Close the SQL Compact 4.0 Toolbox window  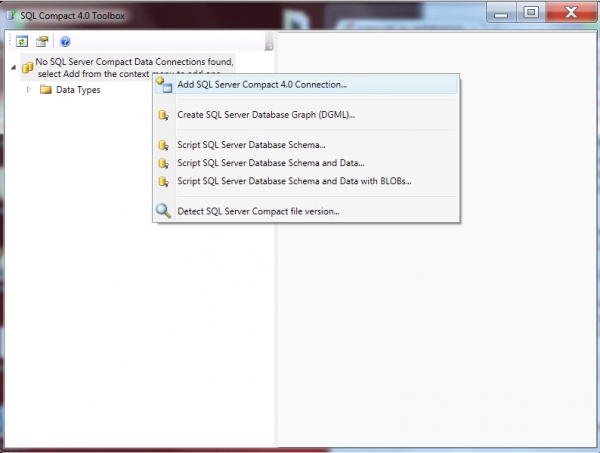pos(571,13)
